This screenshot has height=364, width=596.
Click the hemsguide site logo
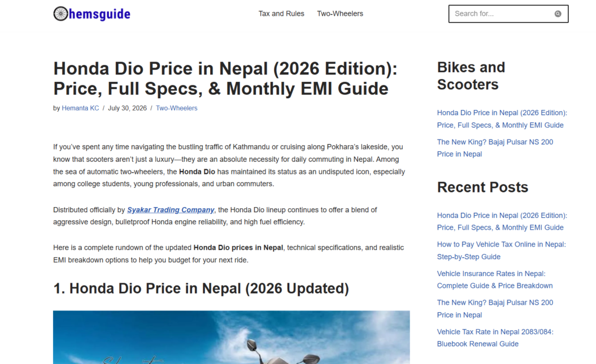[x=91, y=13]
